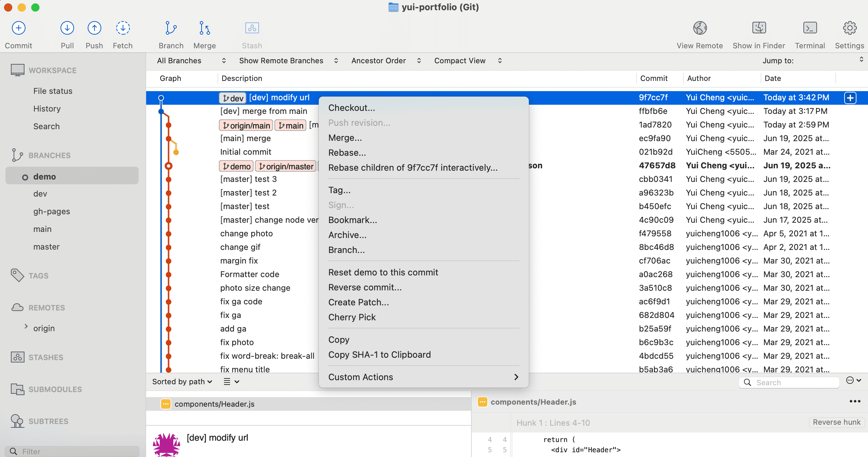Select the gh-pages branch in sidebar
Screen dimensions: 868x457
click(52, 211)
